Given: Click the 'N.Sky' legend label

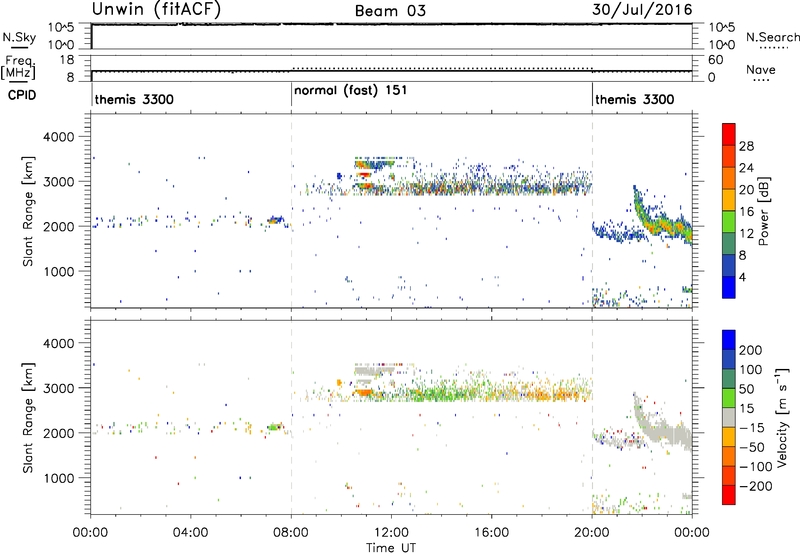Looking at the screenshot, I should click(x=19, y=37).
